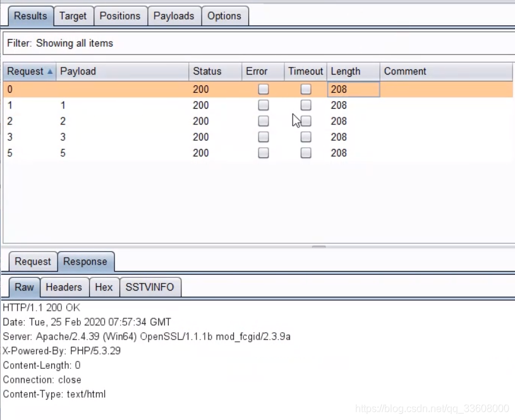Screen dimensions: 515x420
Task: Click the Comment column header
Action: tap(446, 71)
